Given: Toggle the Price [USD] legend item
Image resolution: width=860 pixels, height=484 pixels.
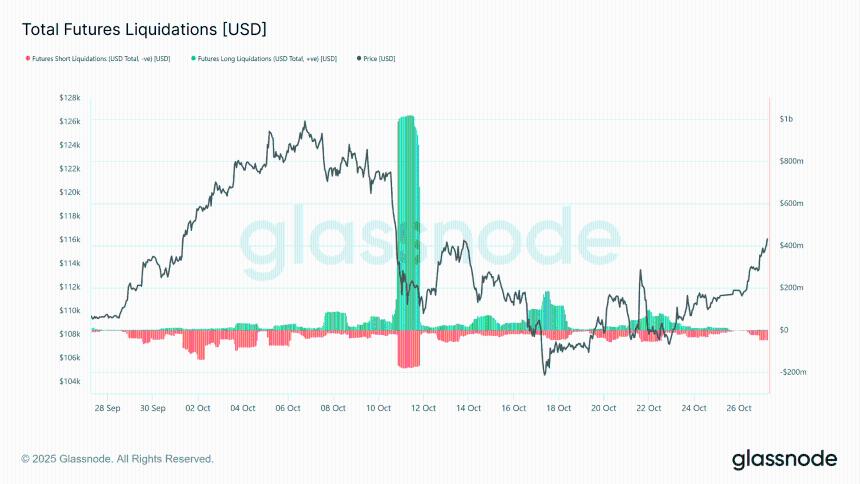Looking at the screenshot, I should click(379, 58).
